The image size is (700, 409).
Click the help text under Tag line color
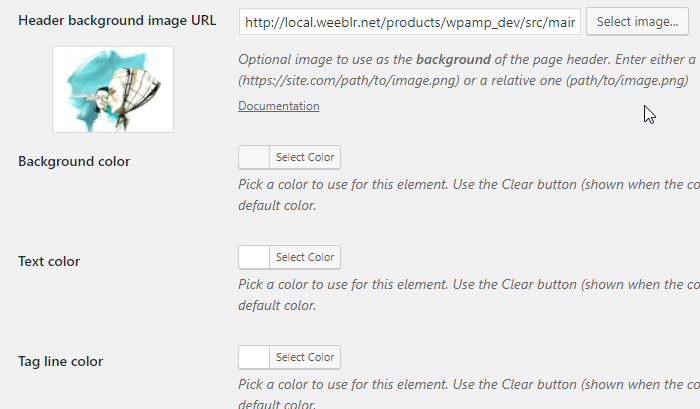coord(469,393)
